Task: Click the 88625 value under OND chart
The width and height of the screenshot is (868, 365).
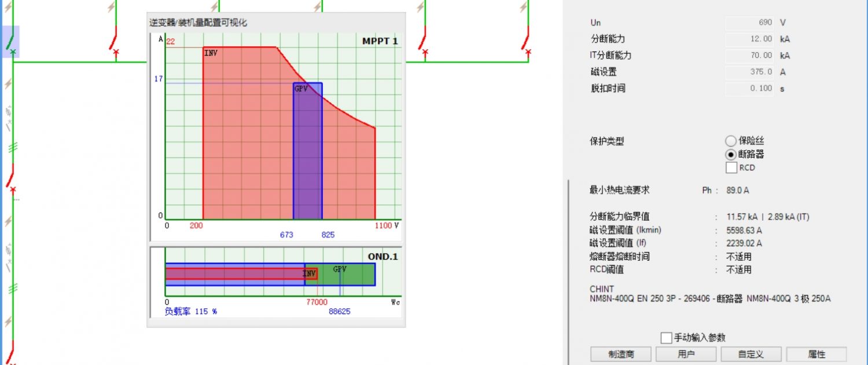Action: pos(339,311)
